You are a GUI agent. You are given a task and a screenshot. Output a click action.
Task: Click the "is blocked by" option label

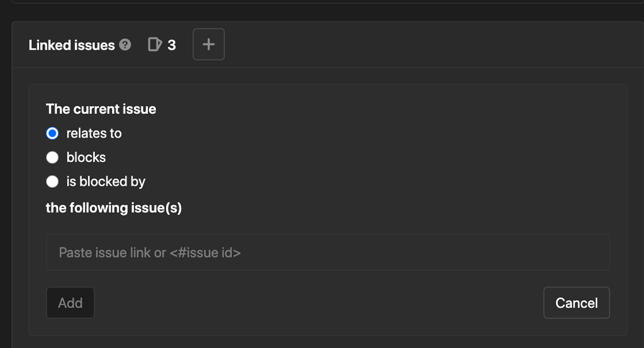[x=106, y=182]
